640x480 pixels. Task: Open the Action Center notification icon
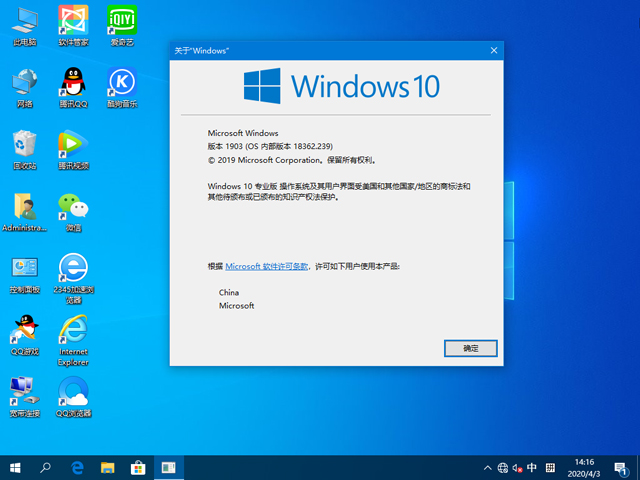point(621,469)
